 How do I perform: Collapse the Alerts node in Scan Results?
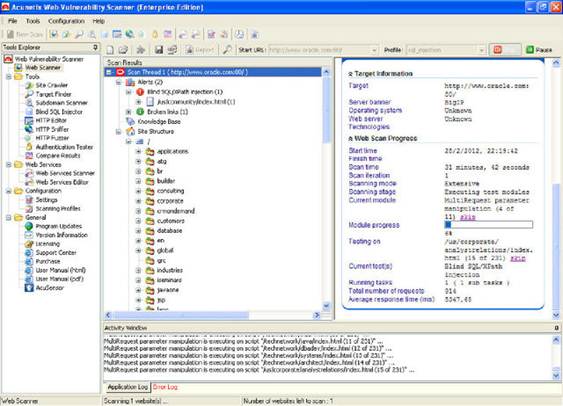pyautogui.click(x=118, y=82)
